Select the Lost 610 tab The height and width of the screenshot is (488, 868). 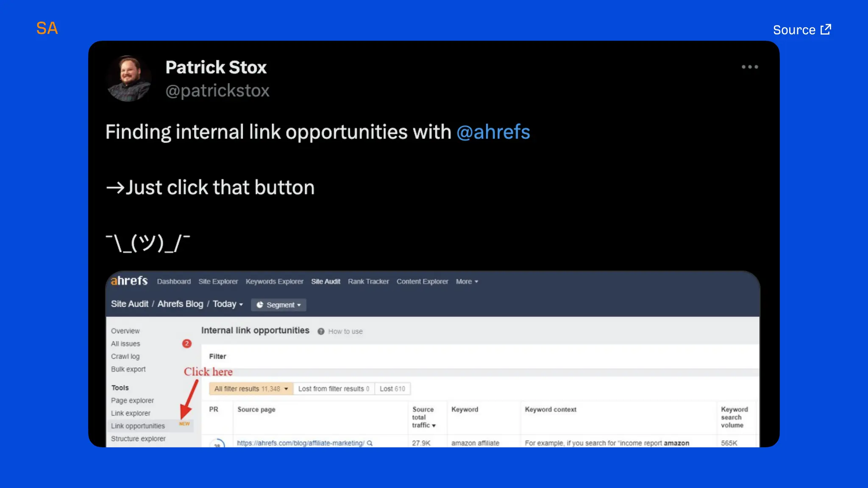pos(392,388)
